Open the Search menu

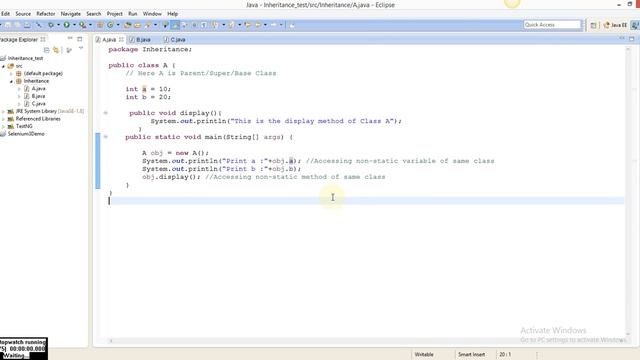pyautogui.click(x=93, y=13)
